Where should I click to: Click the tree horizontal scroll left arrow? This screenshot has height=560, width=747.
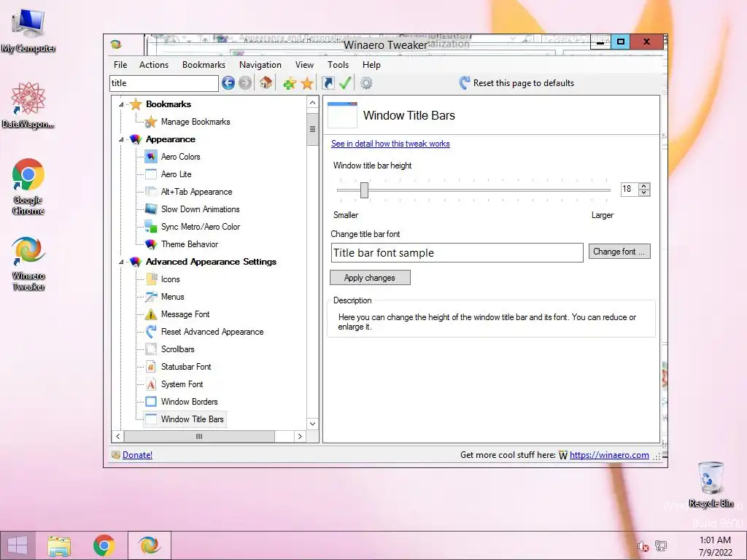pyautogui.click(x=118, y=436)
